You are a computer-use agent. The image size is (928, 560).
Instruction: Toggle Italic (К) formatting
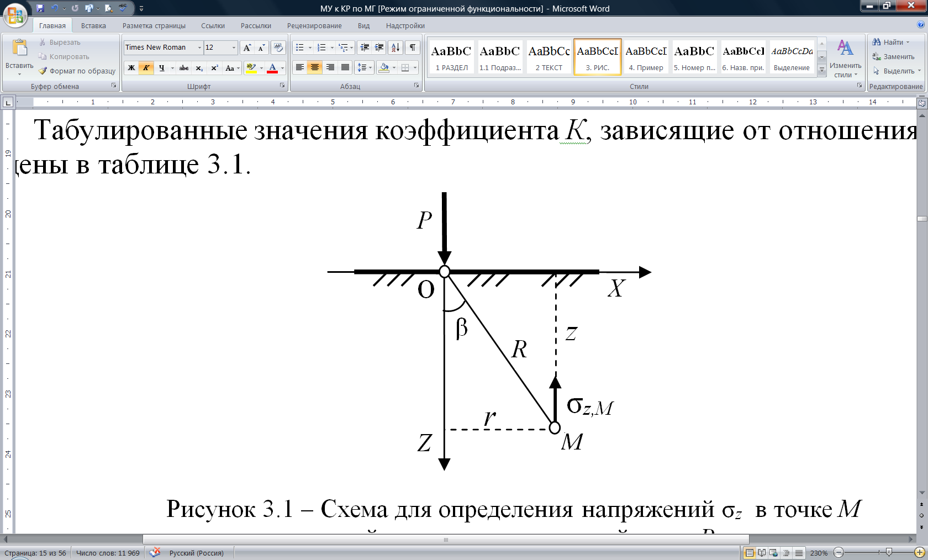click(x=146, y=68)
